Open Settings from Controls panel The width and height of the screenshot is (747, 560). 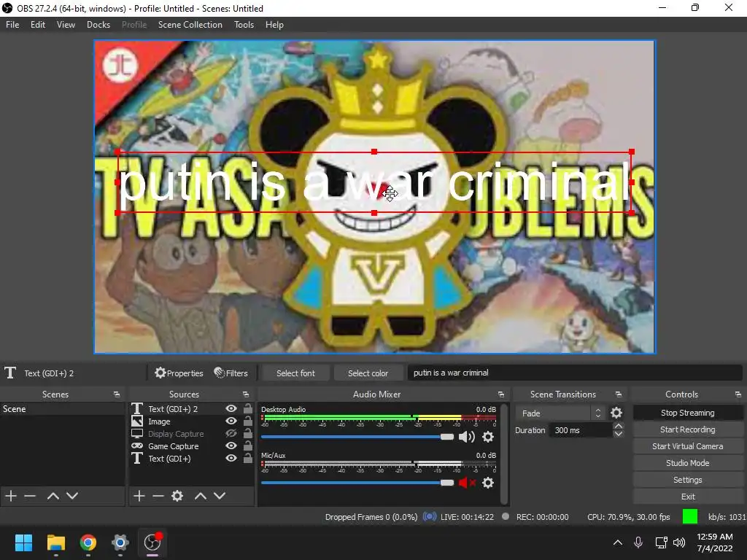pyautogui.click(x=687, y=480)
